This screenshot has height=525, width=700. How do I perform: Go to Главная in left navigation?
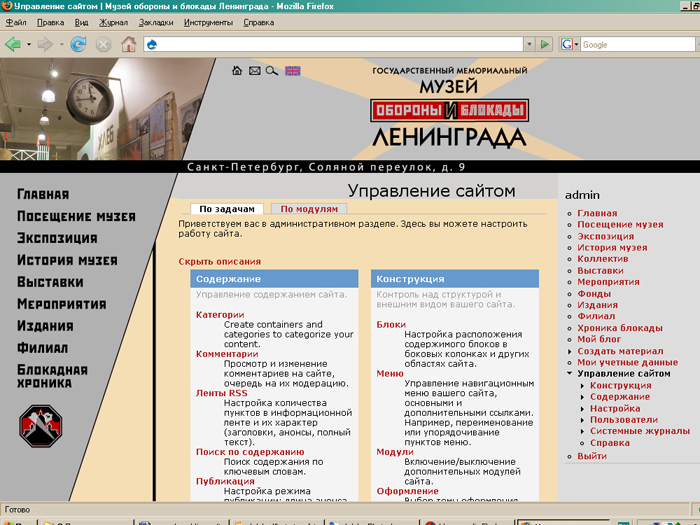[43, 195]
